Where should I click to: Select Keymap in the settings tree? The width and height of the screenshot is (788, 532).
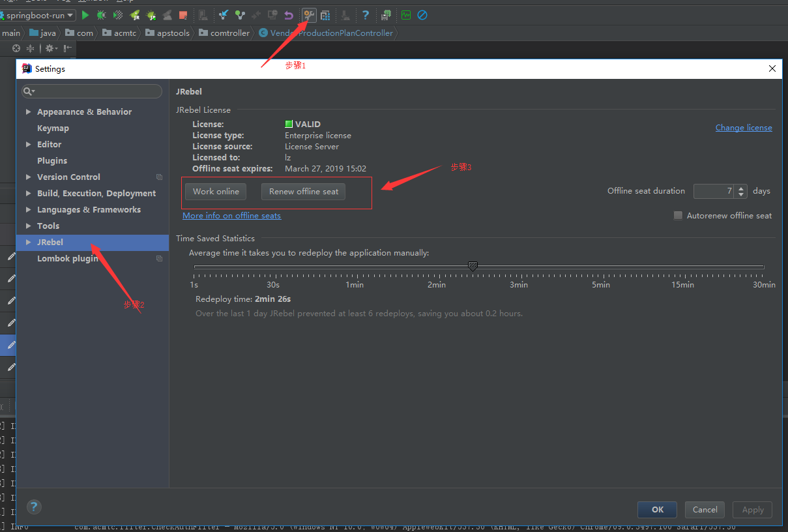click(53, 128)
